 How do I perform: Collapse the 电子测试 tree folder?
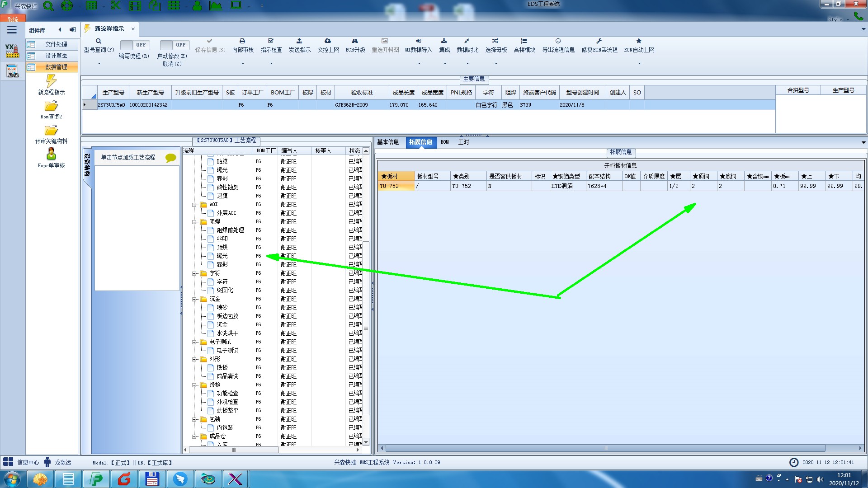(195, 342)
